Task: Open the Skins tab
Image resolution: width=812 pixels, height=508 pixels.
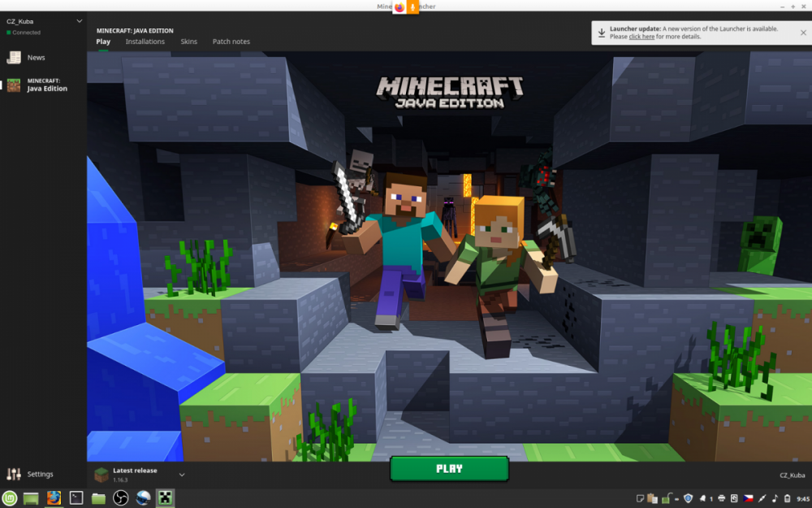Action: click(188, 41)
